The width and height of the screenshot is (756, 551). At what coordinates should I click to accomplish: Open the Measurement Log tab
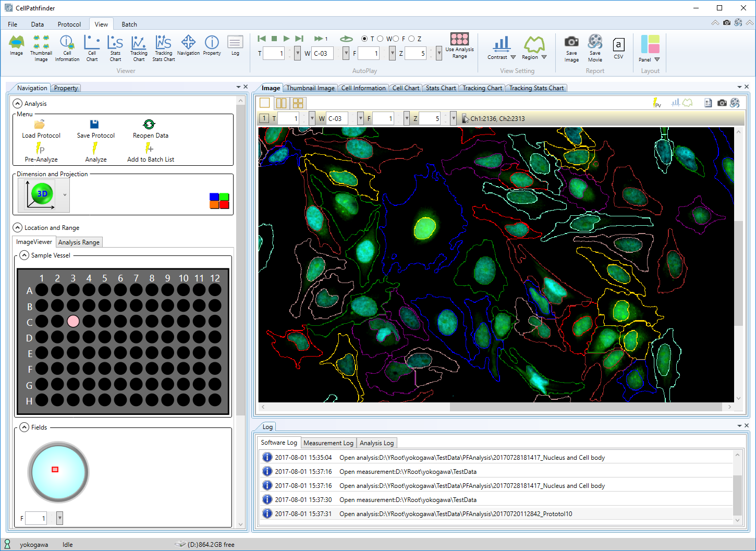tap(328, 443)
